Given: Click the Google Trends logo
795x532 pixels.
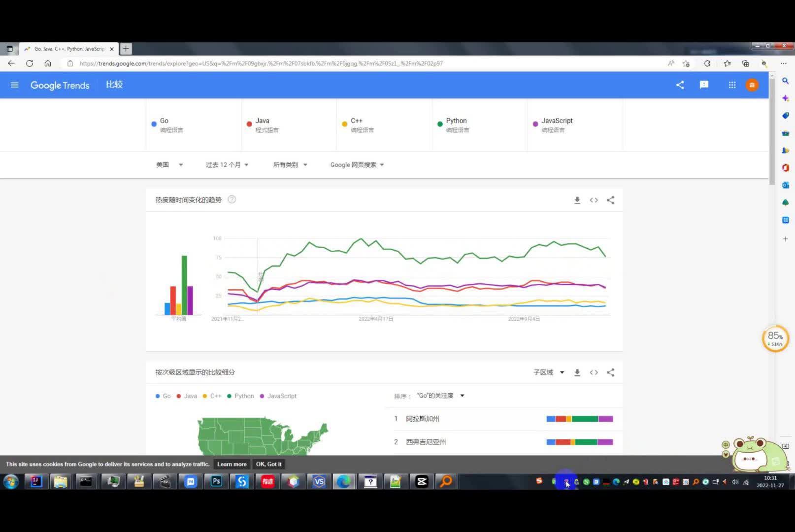Looking at the screenshot, I should point(60,85).
